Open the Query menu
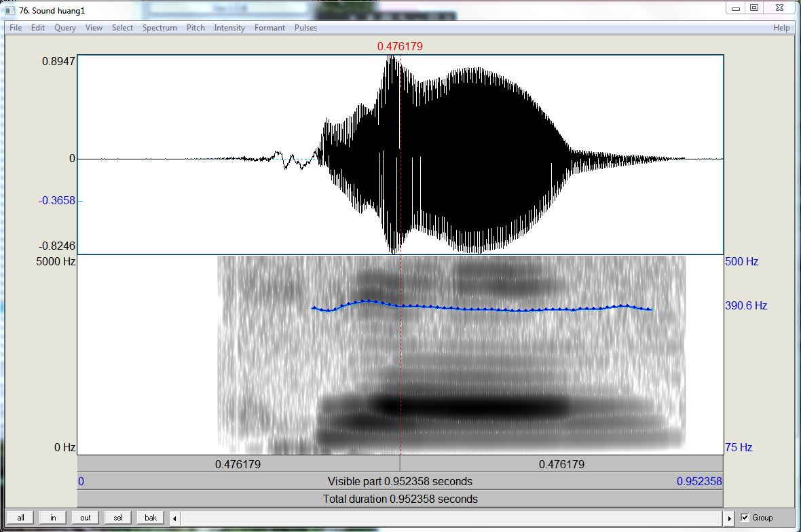Image resolution: width=801 pixels, height=532 pixels. click(x=65, y=28)
